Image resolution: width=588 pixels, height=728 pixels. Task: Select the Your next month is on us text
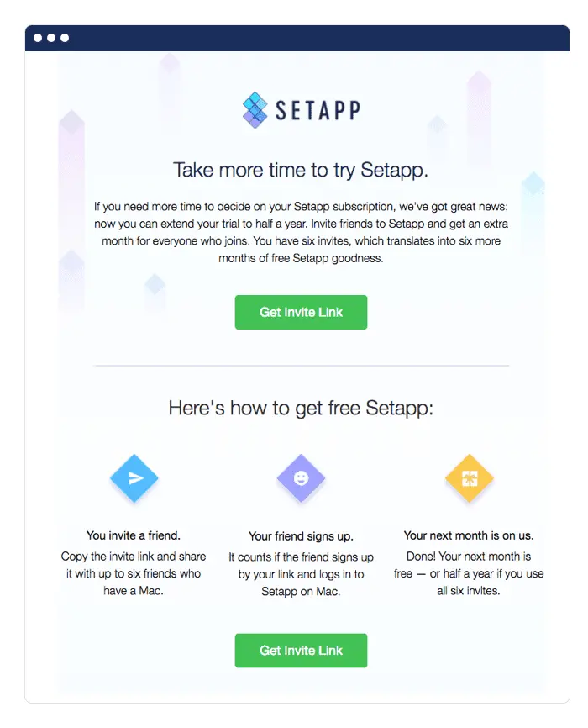(x=469, y=535)
